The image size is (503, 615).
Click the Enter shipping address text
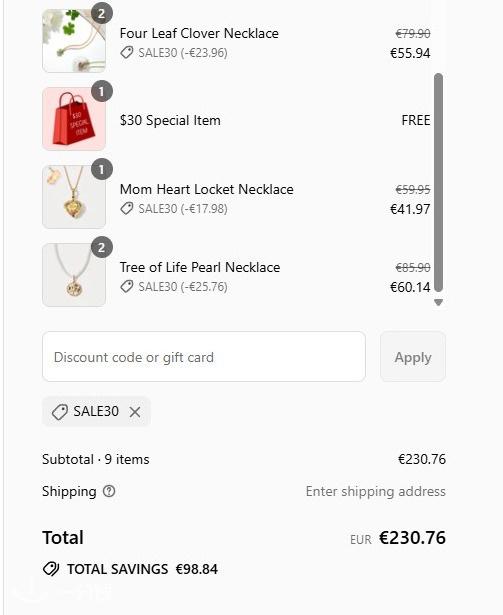[375, 491]
